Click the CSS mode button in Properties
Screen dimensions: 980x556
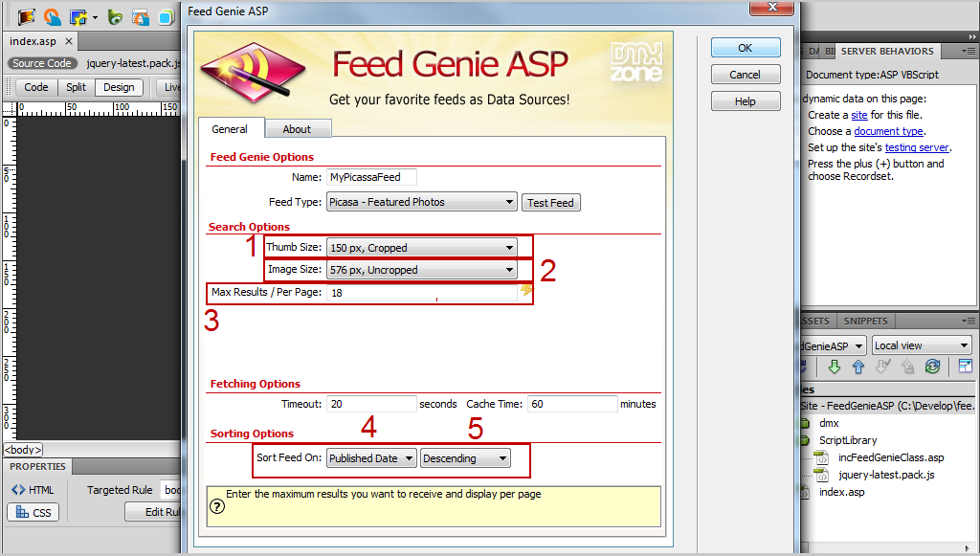pyautogui.click(x=33, y=512)
